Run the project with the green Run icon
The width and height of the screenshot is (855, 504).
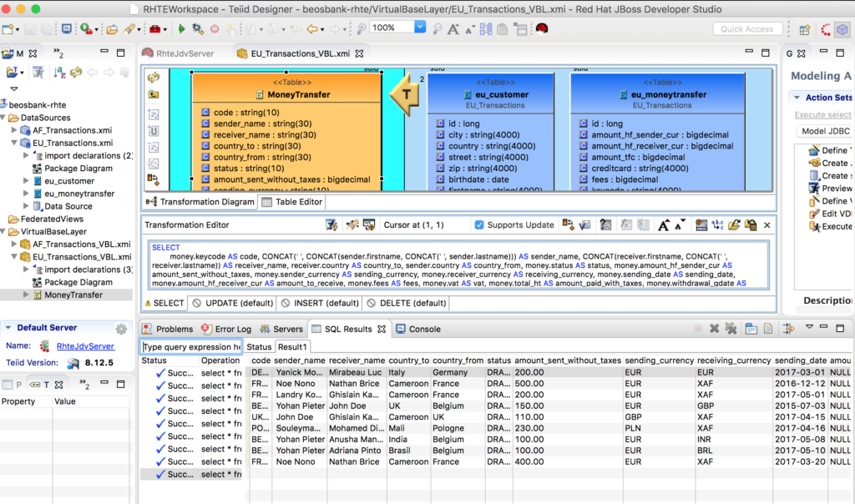tap(181, 28)
